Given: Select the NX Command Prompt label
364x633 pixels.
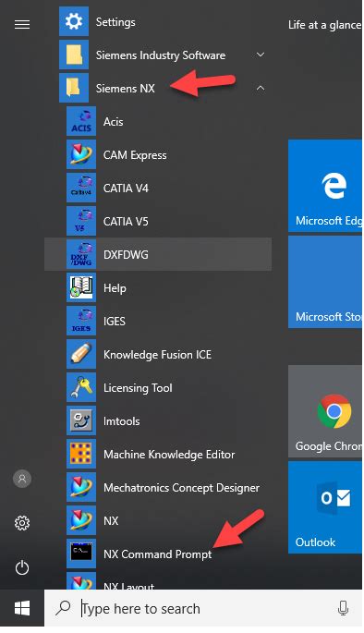Looking at the screenshot, I should coord(157,554).
